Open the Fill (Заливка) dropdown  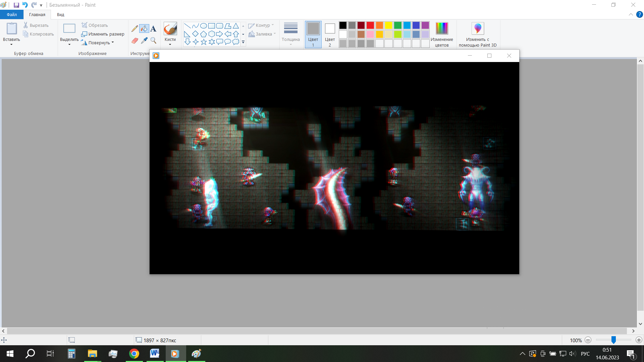pos(262,34)
